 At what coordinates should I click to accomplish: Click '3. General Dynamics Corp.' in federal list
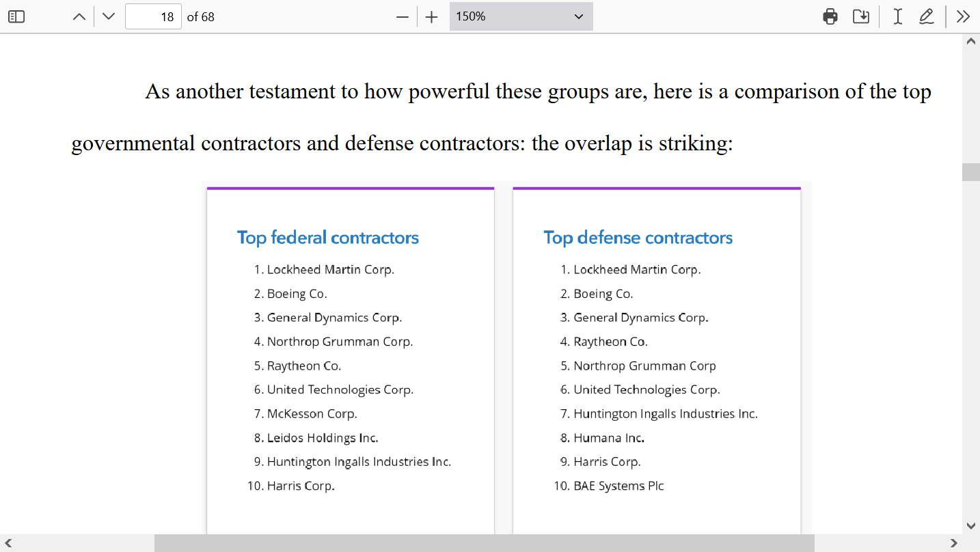(328, 318)
